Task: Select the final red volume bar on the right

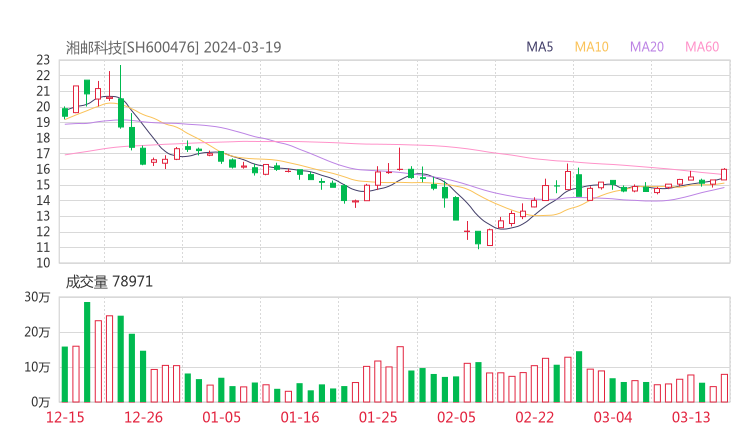Action: pyautogui.click(x=724, y=388)
